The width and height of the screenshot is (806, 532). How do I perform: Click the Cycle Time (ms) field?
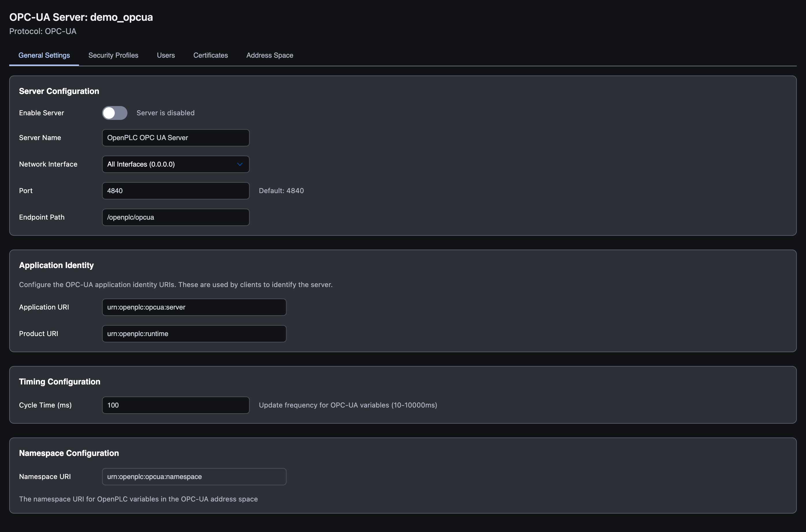pyautogui.click(x=176, y=405)
